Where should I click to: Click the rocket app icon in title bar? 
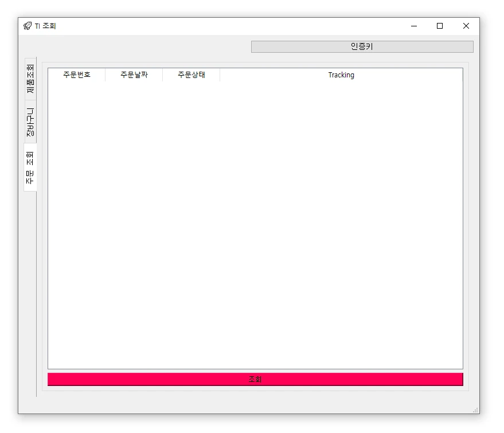pos(28,26)
